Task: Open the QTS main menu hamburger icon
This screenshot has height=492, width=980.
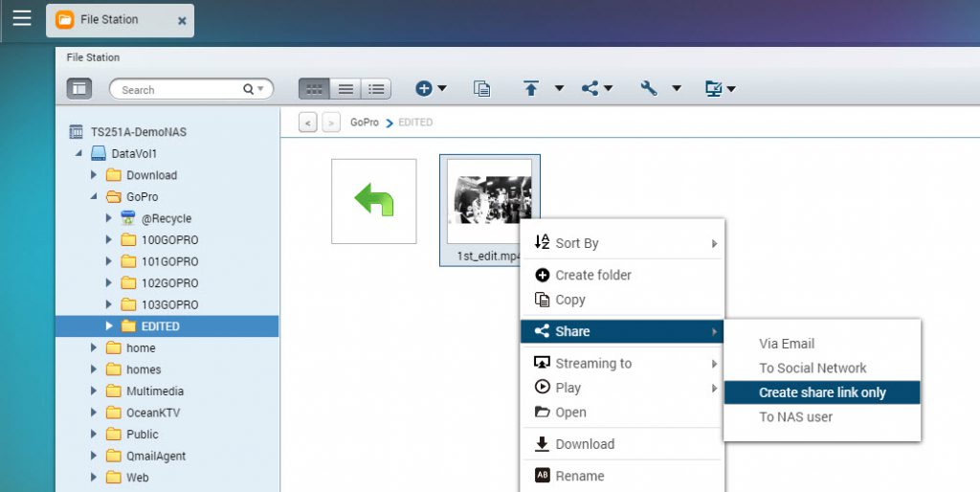Action: click(x=21, y=18)
